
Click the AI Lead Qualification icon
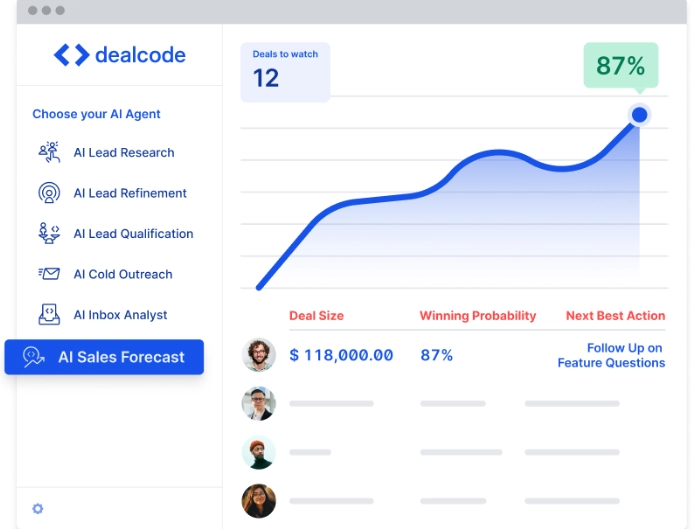(x=49, y=233)
